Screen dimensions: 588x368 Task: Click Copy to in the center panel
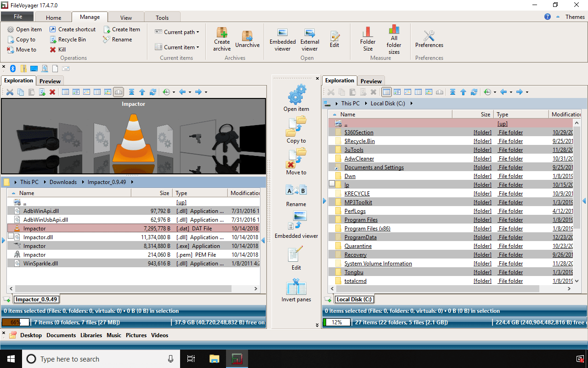[x=296, y=130]
